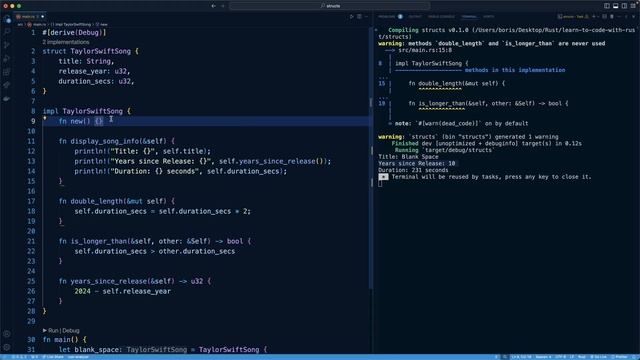Viewport: 640px width, 360px height.
Task: Click the cursor position status bar item
Action: (x=521, y=357)
